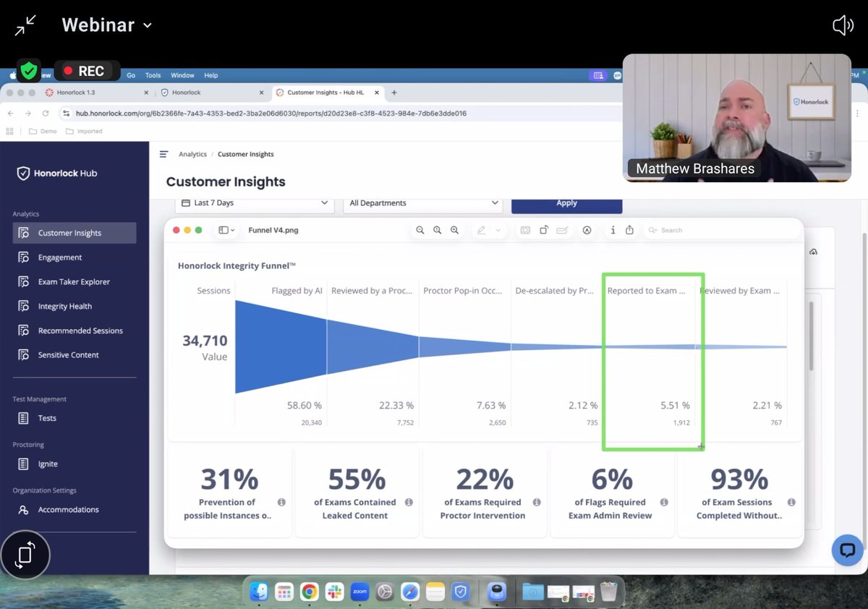
Task: Click the green shield security badge
Action: pos(28,71)
